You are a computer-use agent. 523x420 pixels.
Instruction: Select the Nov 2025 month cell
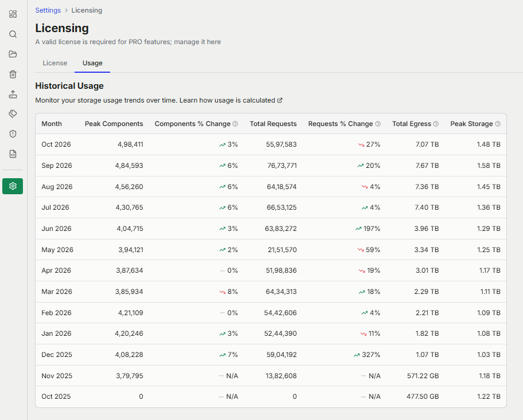(x=57, y=376)
